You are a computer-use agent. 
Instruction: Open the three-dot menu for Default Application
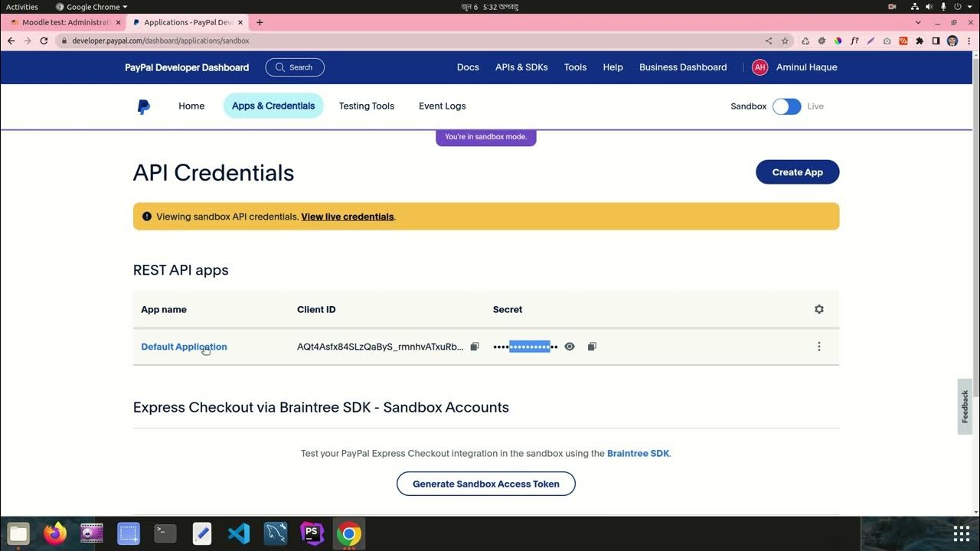tap(819, 347)
